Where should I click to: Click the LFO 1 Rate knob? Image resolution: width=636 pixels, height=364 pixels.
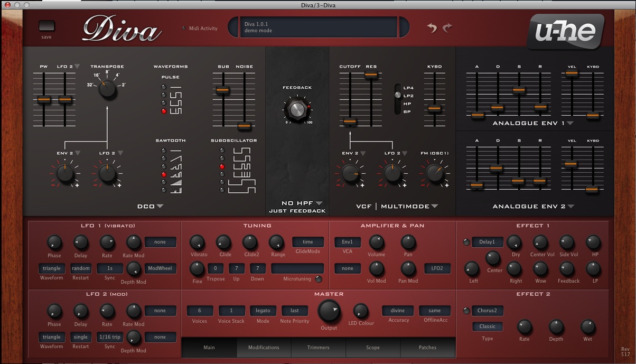107,242
